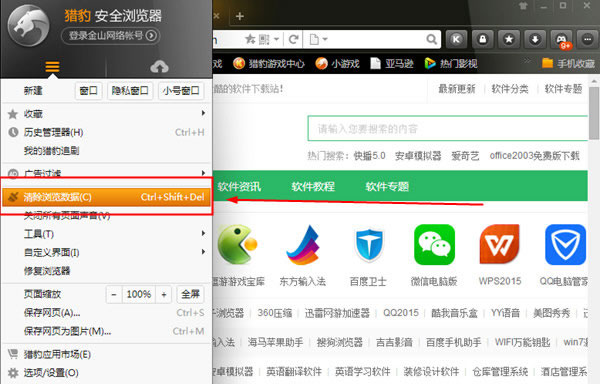Click 登录金山网络帐号 login button
The image size is (600, 384).
click(x=111, y=36)
